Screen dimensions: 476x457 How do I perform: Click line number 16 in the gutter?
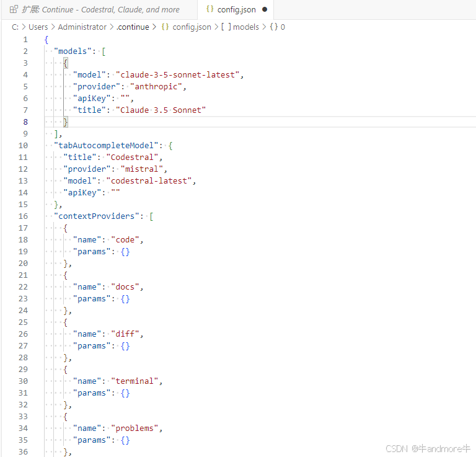[x=23, y=216]
